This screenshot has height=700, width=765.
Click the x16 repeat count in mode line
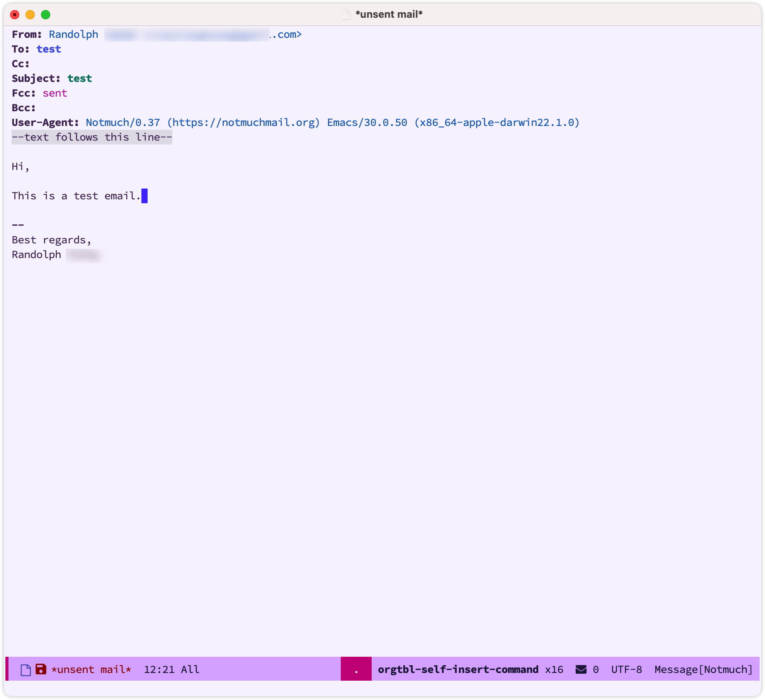(x=554, y=669)
